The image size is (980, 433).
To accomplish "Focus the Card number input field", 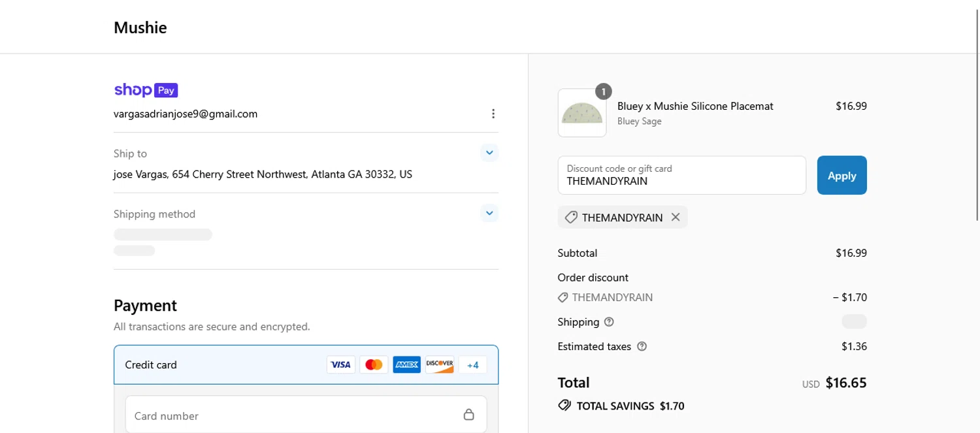I will point(306,414).
